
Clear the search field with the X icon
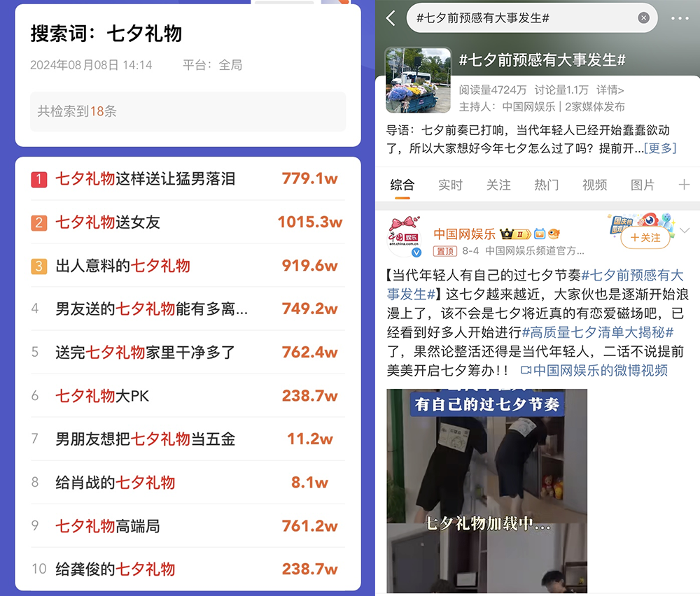tap(643, 18)
